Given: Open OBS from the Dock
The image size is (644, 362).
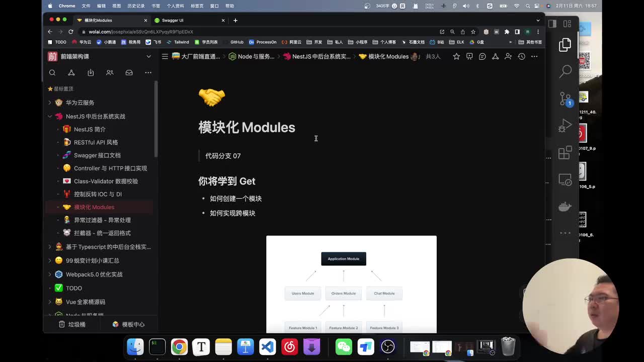Looking at the screenshot, I should coord(388,347).
